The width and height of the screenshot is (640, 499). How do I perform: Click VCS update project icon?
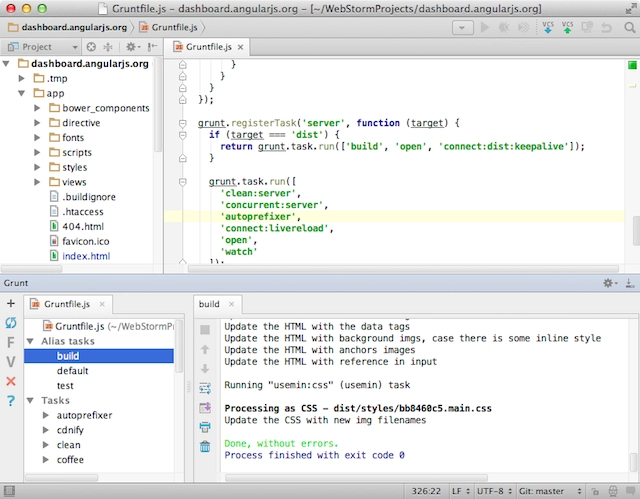pos(548,27)
